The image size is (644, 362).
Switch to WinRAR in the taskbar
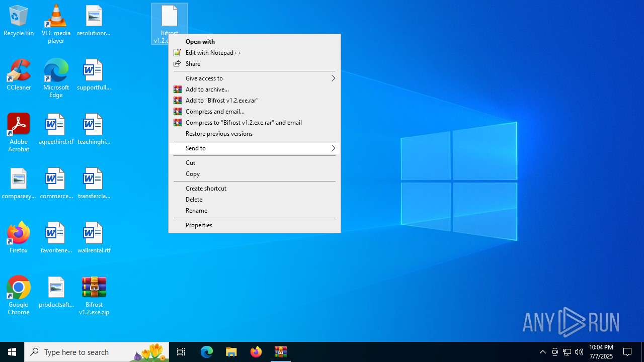[x=281, y=352]
